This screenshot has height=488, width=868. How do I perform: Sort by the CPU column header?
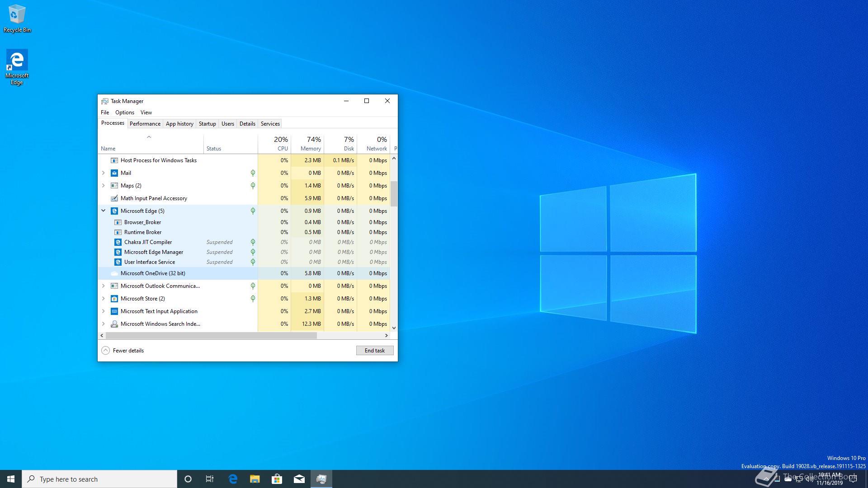pos(274,144)
